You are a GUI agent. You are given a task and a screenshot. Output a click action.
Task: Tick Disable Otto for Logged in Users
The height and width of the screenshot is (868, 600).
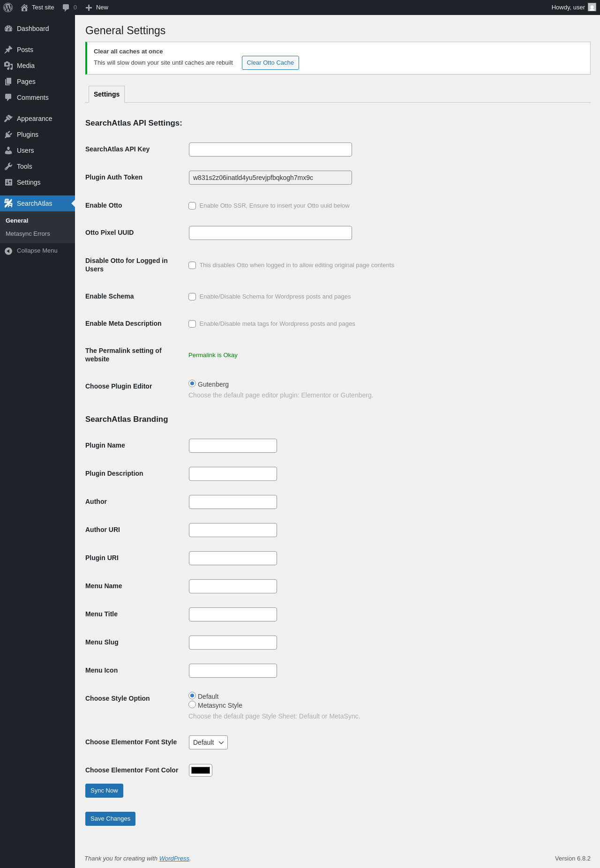(192, 265)
